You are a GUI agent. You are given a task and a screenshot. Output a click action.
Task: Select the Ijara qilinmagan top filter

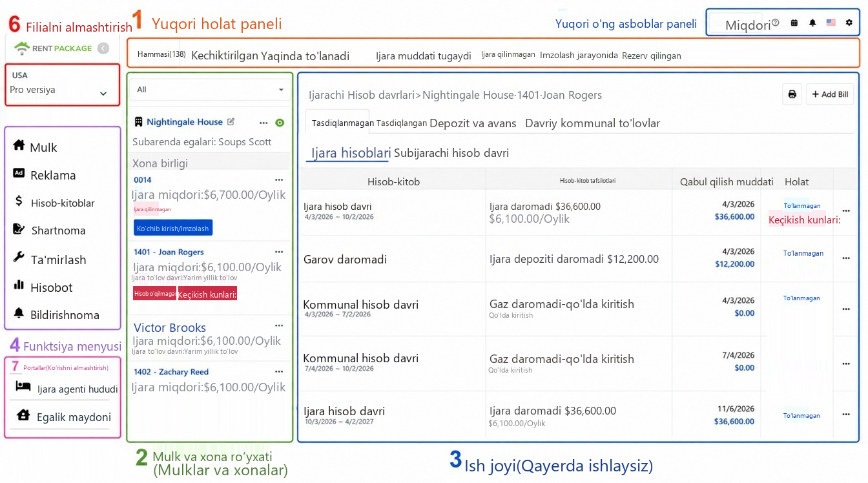click(508, 54)
